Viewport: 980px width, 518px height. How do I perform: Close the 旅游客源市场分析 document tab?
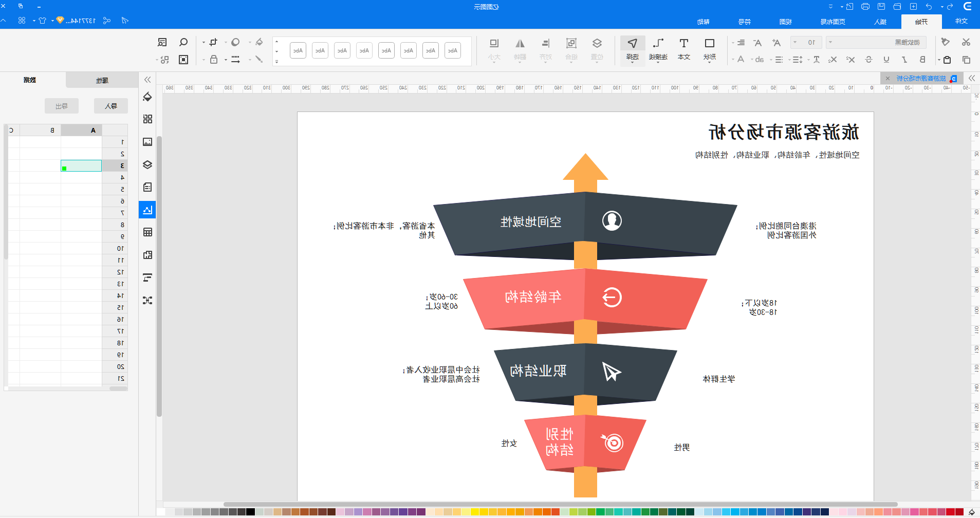(x=887, y=79)
